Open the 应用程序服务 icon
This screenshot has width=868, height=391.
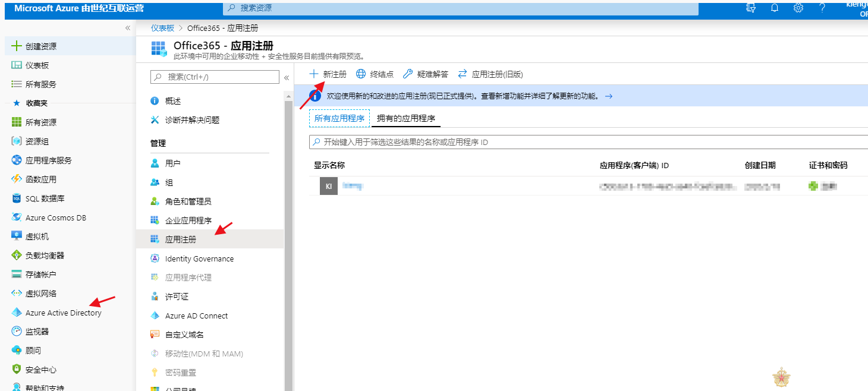point(17,160)
